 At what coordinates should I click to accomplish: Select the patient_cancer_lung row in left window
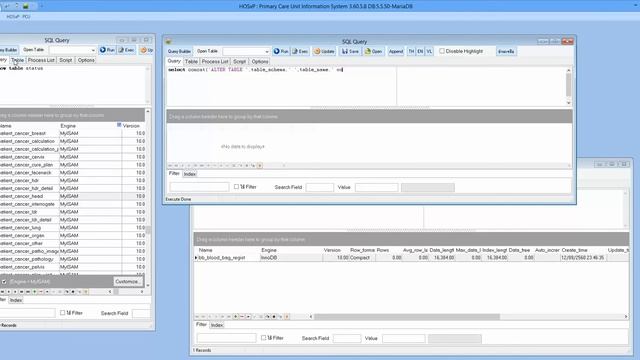(73, 228)
